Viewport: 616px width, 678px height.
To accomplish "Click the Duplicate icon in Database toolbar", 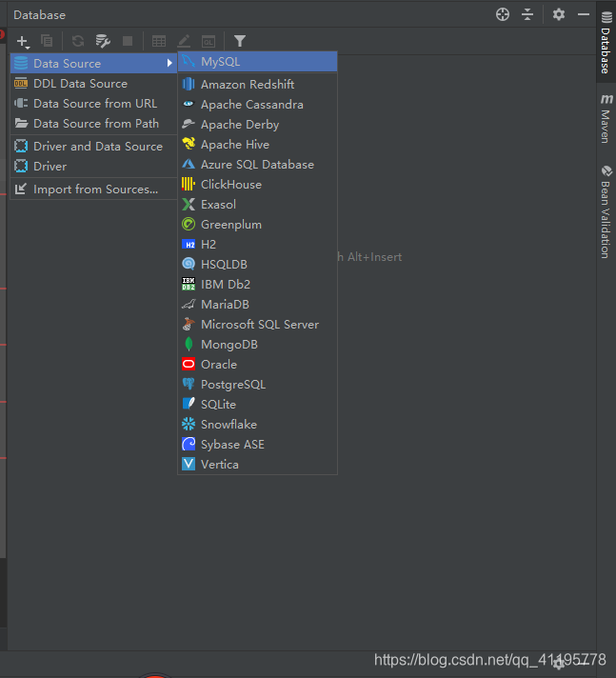I will coord(47,41).
